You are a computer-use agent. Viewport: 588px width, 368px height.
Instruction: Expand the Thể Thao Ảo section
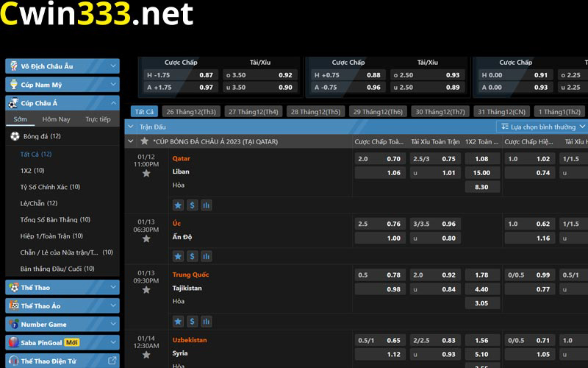[x=113, y=305]
